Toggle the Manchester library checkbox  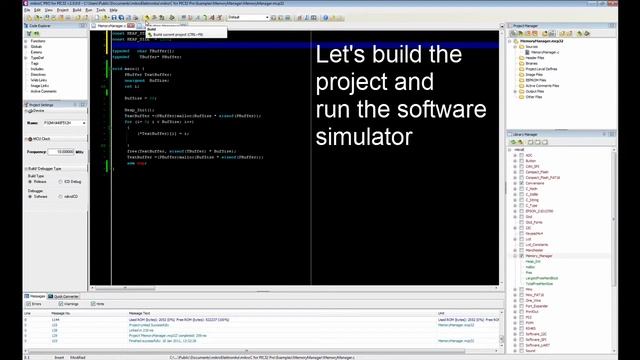point(522,250)
